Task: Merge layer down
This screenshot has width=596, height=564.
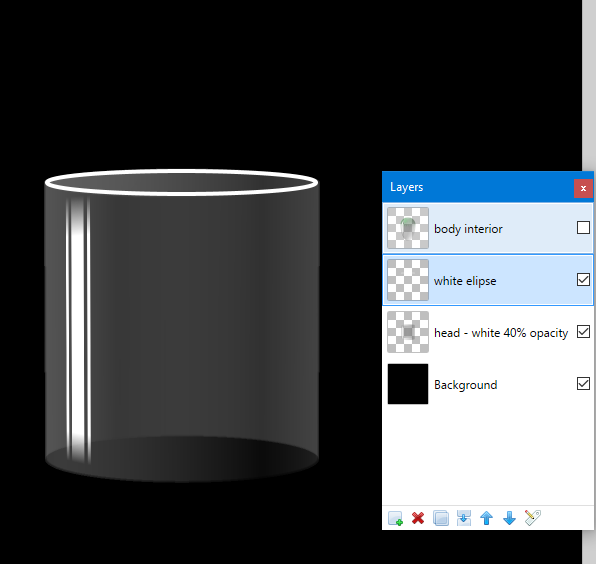Action: (x=464, y=518)
